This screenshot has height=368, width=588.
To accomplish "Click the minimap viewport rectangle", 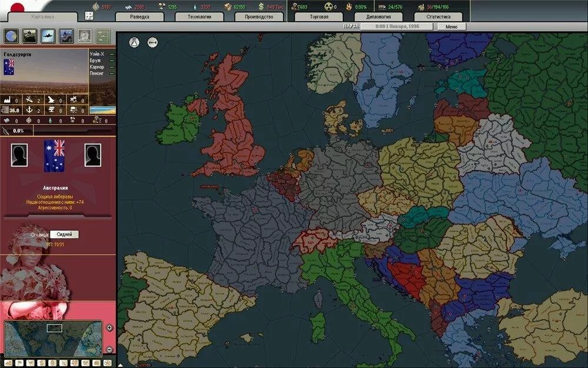I will pos(54,328).
